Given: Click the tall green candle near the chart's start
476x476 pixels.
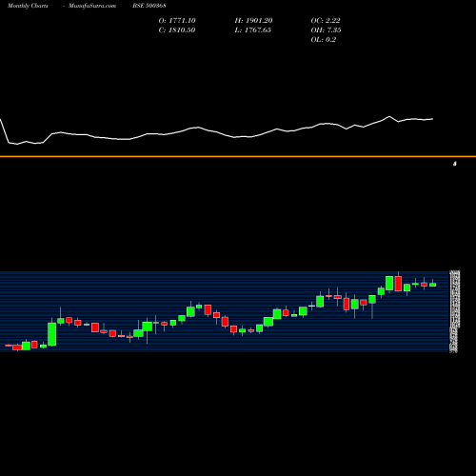Looking at the screenshot, I should pyautogui.click(x=52, y=334).
